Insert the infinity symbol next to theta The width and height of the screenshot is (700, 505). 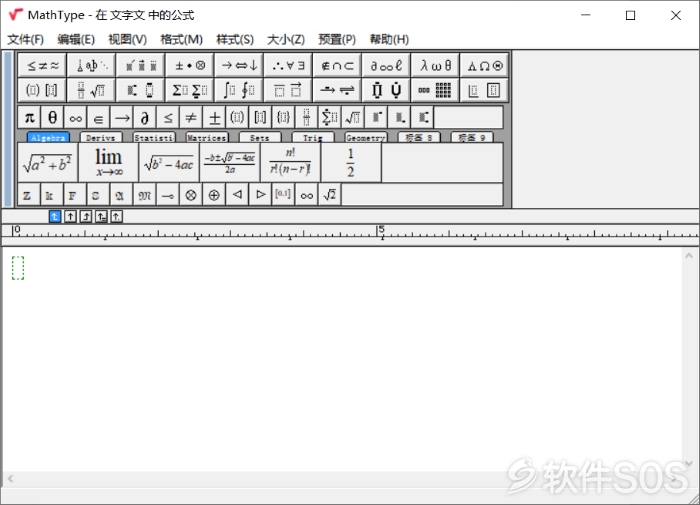pyautogui.click(x=76, y=117)
